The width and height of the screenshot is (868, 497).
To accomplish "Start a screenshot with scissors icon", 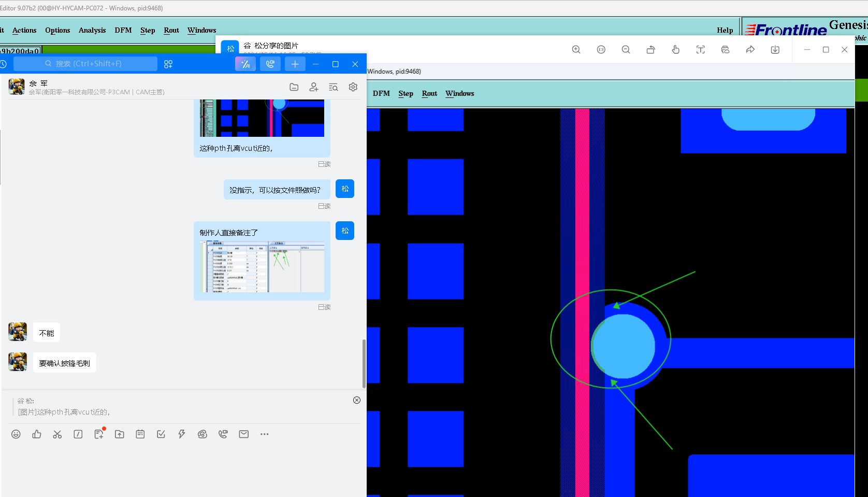I will click(57, 434).
